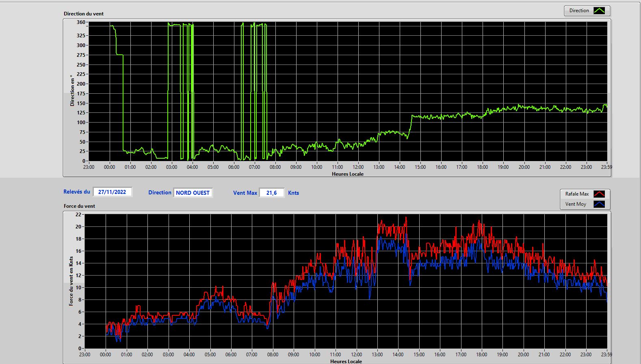The image size is (641, 364).
Task: Click the Direction legend label
Action: [x=579, y=11]
